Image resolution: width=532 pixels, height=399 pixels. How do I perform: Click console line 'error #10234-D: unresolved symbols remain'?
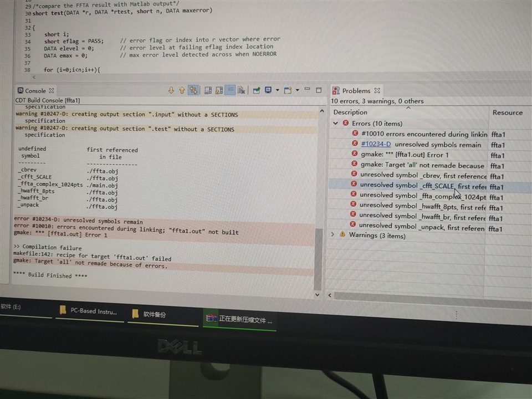point(78,221)
